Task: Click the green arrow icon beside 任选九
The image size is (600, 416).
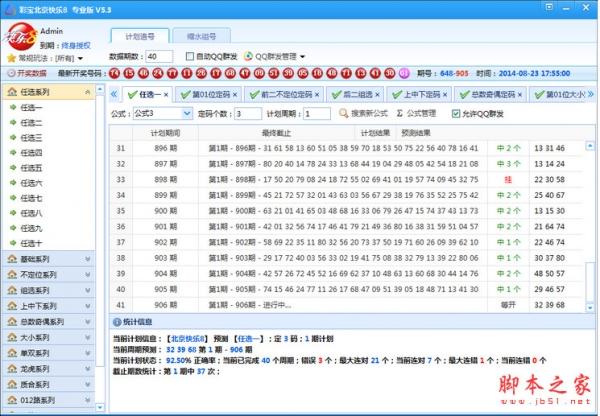Action: [x=13, y=228]
